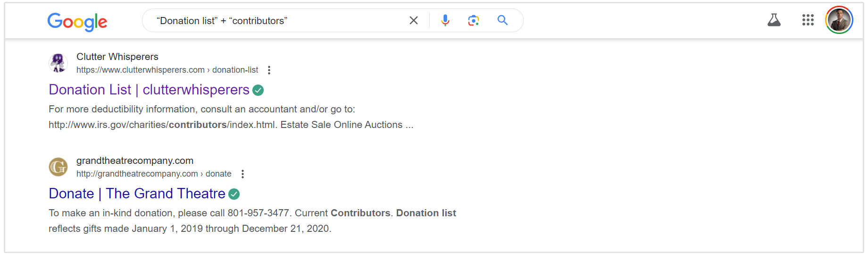Click the Google logo
Viewport: 868px width, 255px height.
77,21
